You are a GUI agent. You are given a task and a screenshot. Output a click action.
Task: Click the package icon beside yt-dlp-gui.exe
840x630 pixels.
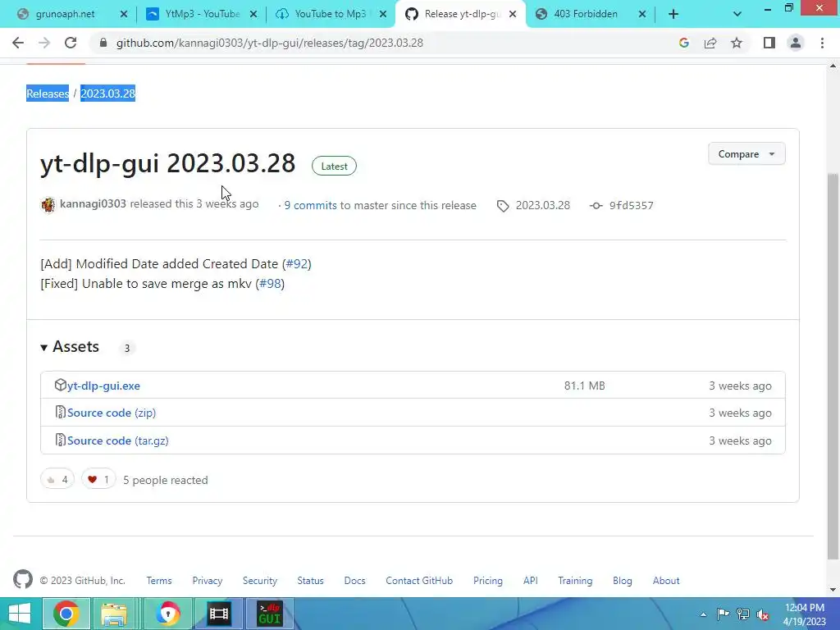[x=60, y=385]
